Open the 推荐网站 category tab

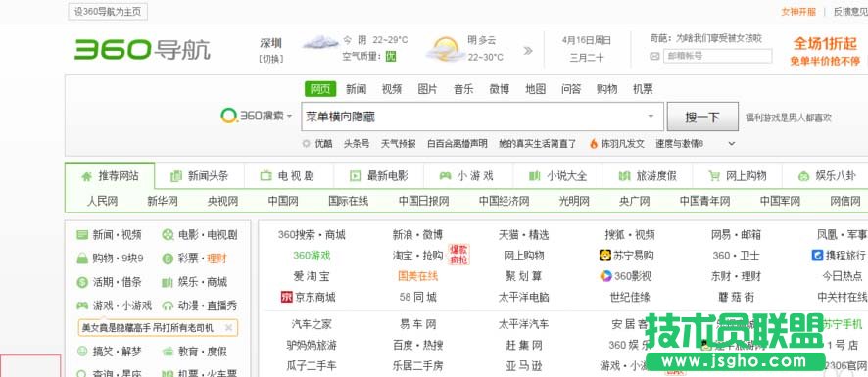110,176
